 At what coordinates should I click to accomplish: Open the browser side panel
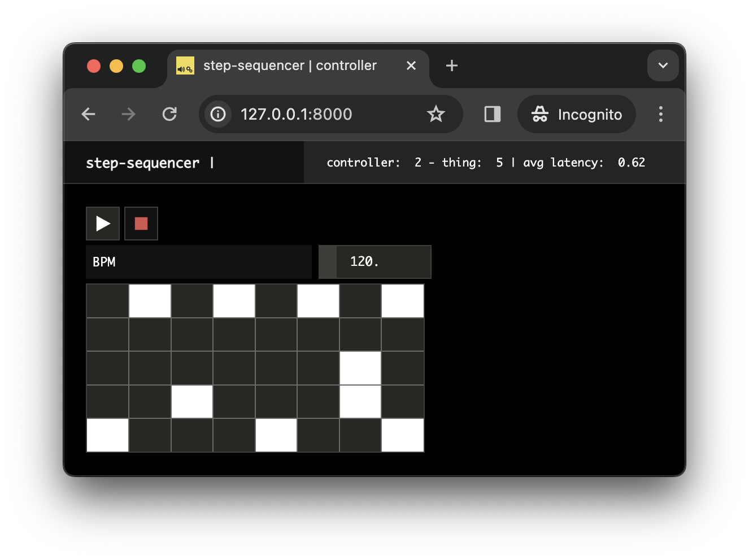492,115
